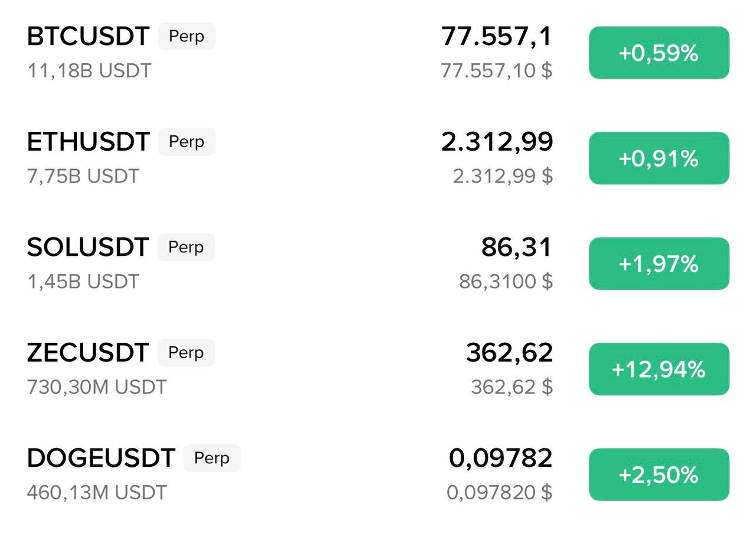Screen dimensions: 756x549
Task: Click the BTC last price 77.557,1
Action: [496, 37]
